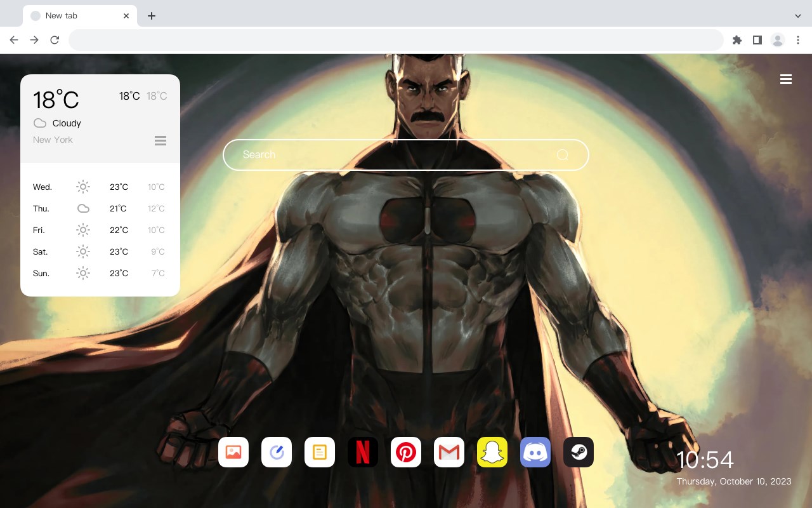Click the Thursday, October 10, 2023 date

pos(734,481)
